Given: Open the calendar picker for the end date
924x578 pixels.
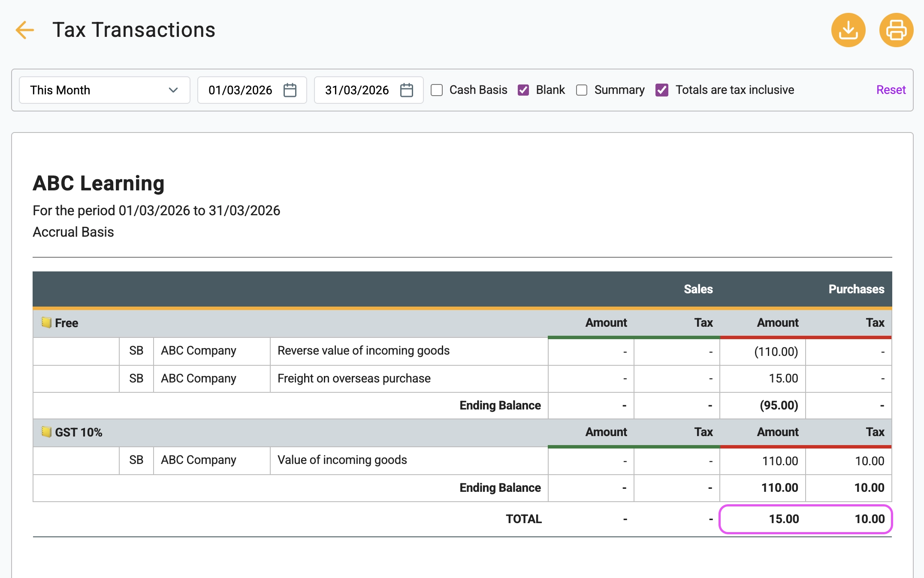Looking at the screenshot, I should click(x=407, y=90).
